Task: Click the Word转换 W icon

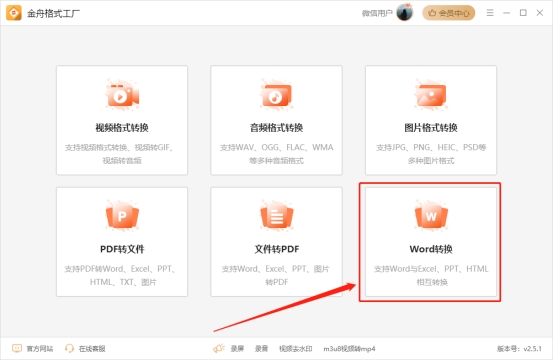Action: [x=431, y=216]
